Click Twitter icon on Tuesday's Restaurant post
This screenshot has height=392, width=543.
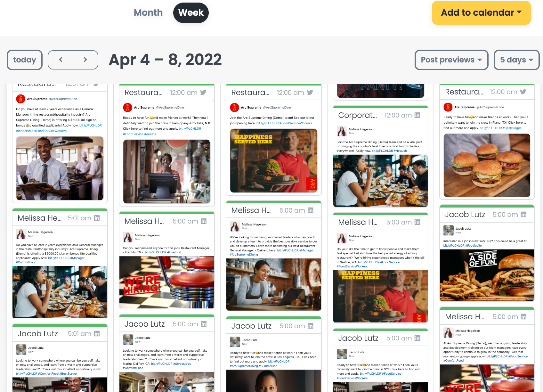coord(203,92)
